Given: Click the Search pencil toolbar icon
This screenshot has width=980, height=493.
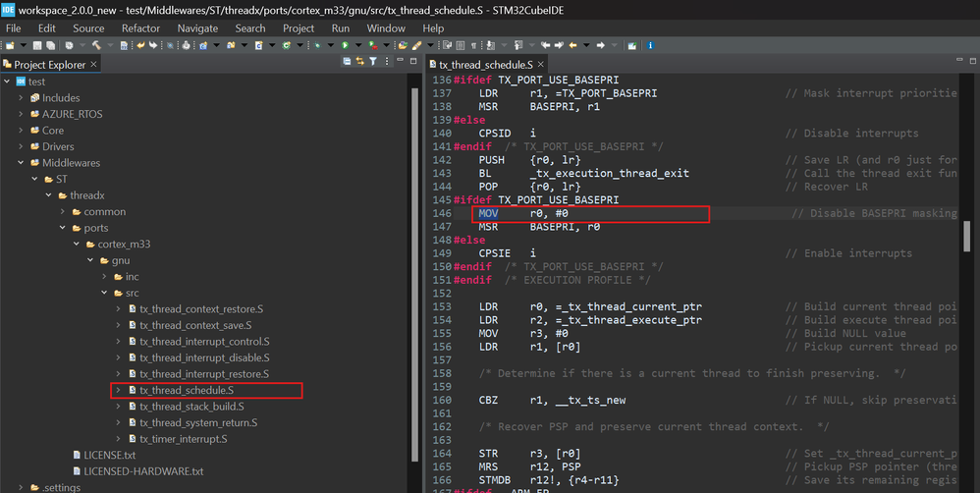Looking at the screenshot, I should click(x=417, y=45).
